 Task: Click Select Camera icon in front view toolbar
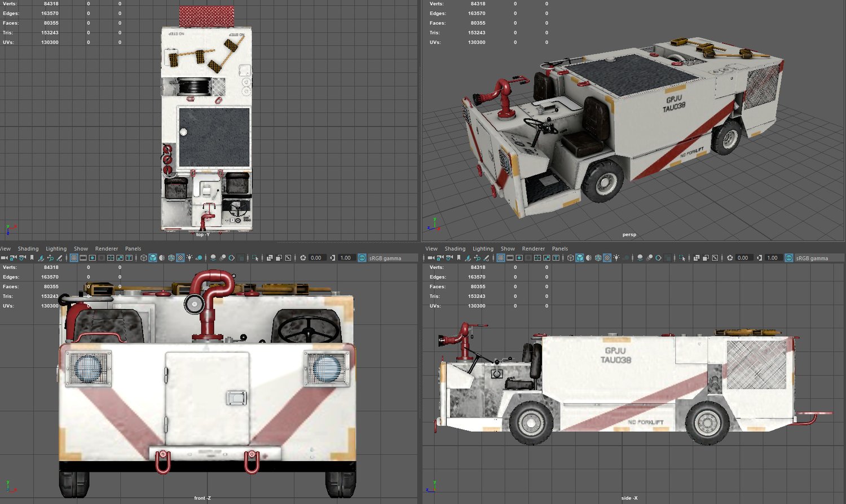click(x=5, y=258)
